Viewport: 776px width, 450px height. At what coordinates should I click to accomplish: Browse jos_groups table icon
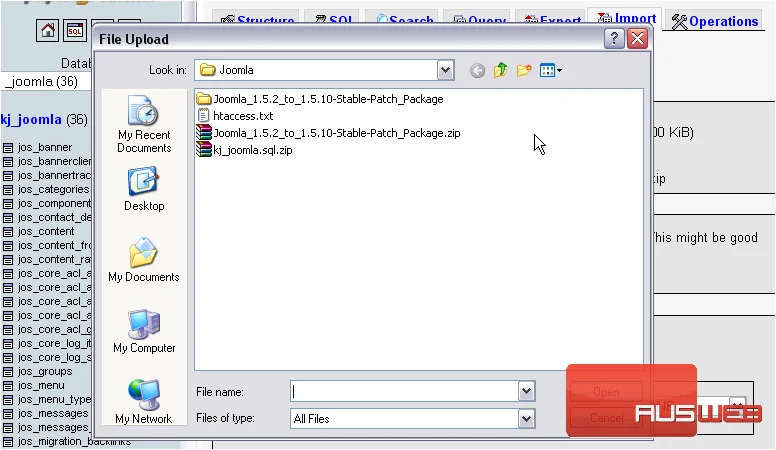point(8,372)
